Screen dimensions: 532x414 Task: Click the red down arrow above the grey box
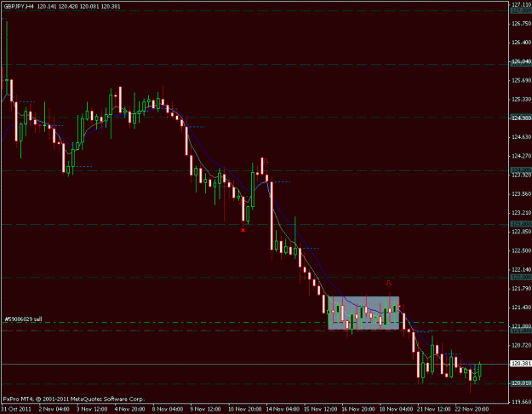tap(388, 284)
